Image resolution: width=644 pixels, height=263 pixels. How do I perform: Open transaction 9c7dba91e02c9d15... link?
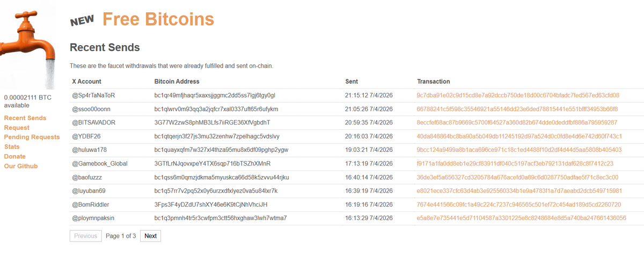pyautogui.click(x=518, y=96)
